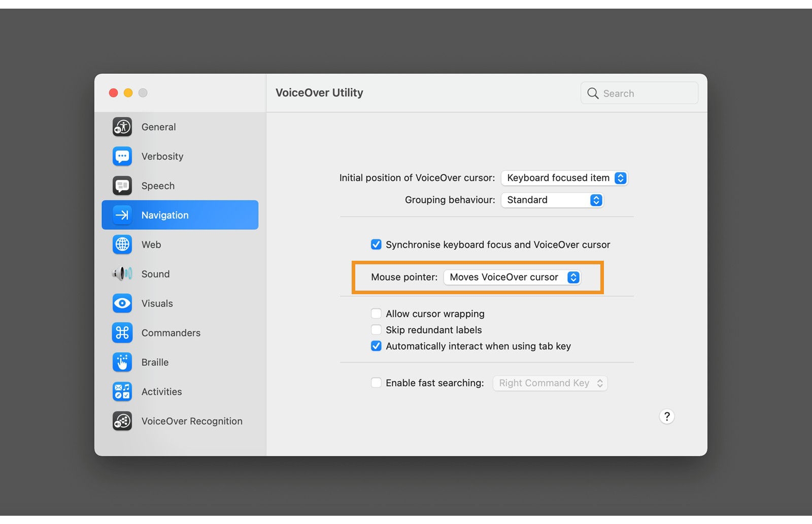Open the Speech settings icon
This screenshot has width=812, height=524.
point(122,186)
